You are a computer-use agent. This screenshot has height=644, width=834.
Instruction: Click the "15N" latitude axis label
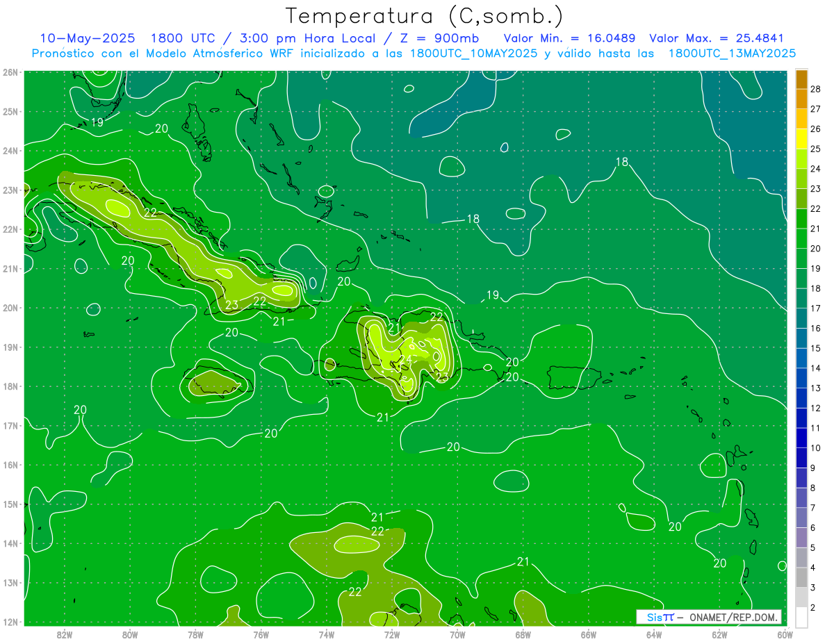10,504
